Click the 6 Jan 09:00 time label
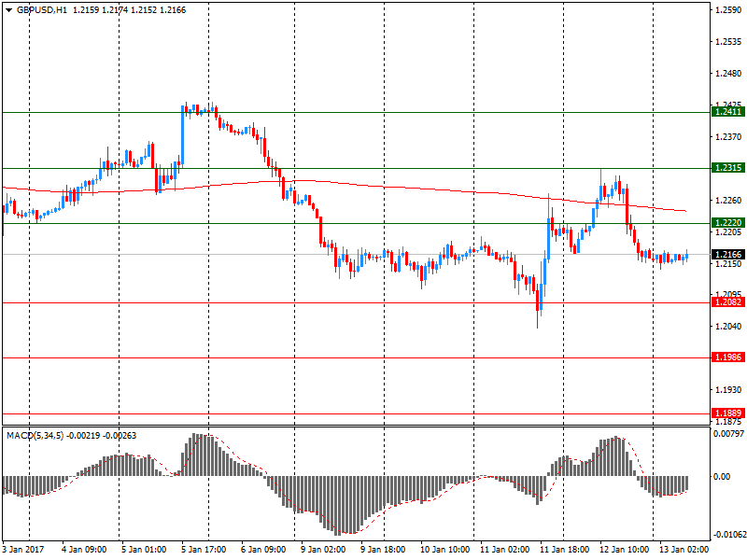 pyautogui.click(x=263, y=550)
